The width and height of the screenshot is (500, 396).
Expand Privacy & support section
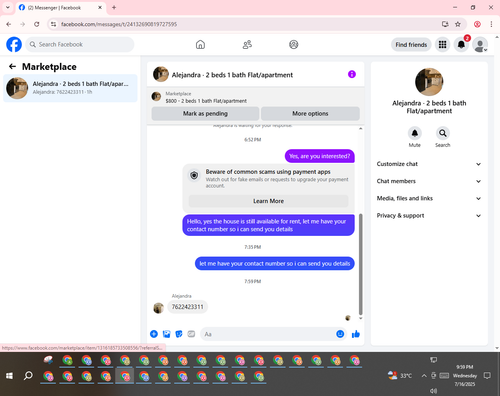click(x=429, y=216)
